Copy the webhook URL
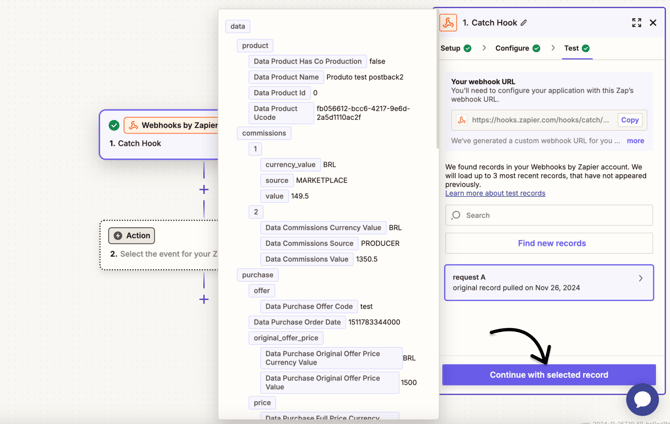This screenshot has width=670, height=424. coord(630,120)
